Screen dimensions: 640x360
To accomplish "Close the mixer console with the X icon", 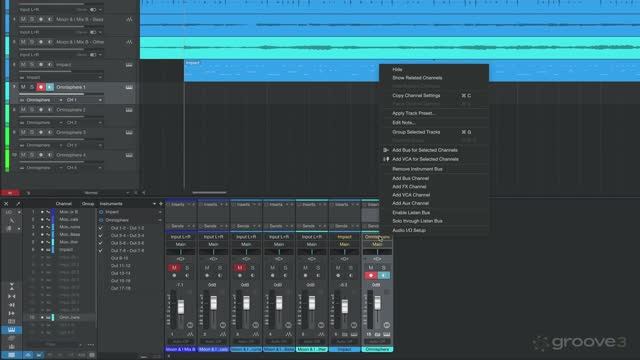I will [x=6, y=204].
